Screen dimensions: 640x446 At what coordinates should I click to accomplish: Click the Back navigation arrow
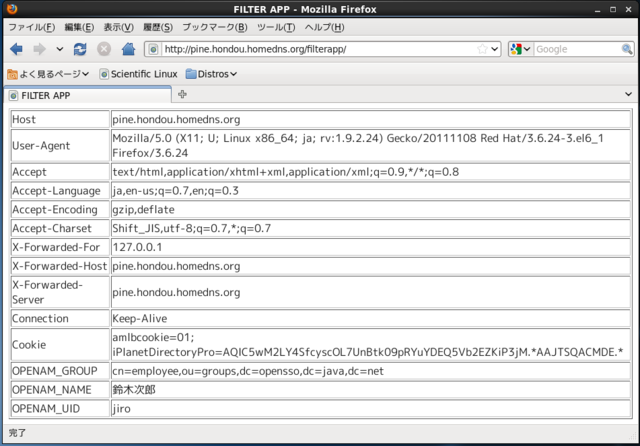pyautogui.click(x=16, y=49)
